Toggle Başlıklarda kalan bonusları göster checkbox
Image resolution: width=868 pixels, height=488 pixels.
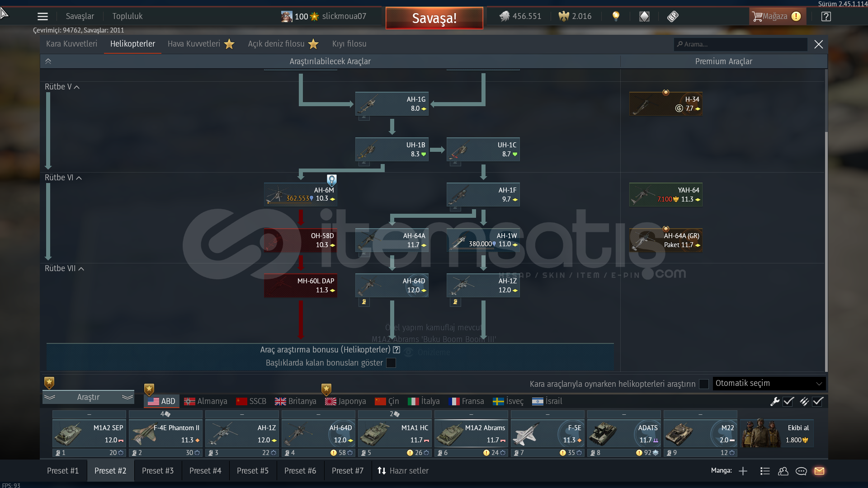(x=391, y=363)
